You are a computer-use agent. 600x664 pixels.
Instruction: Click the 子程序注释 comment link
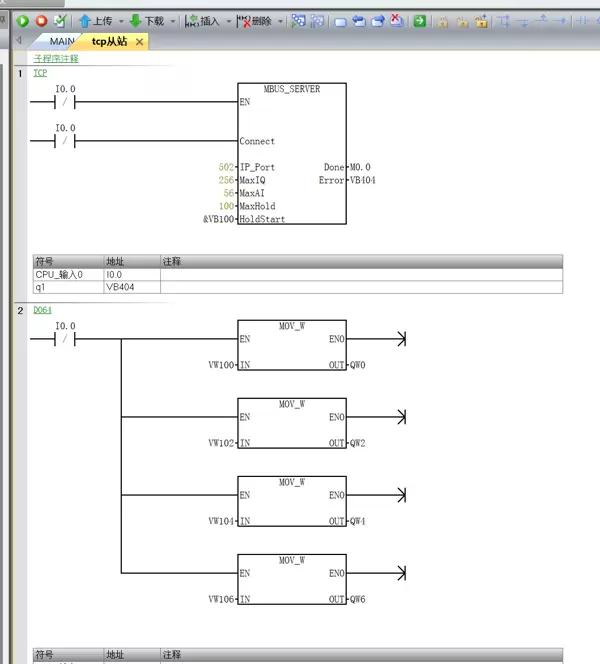tap(56, 58)
